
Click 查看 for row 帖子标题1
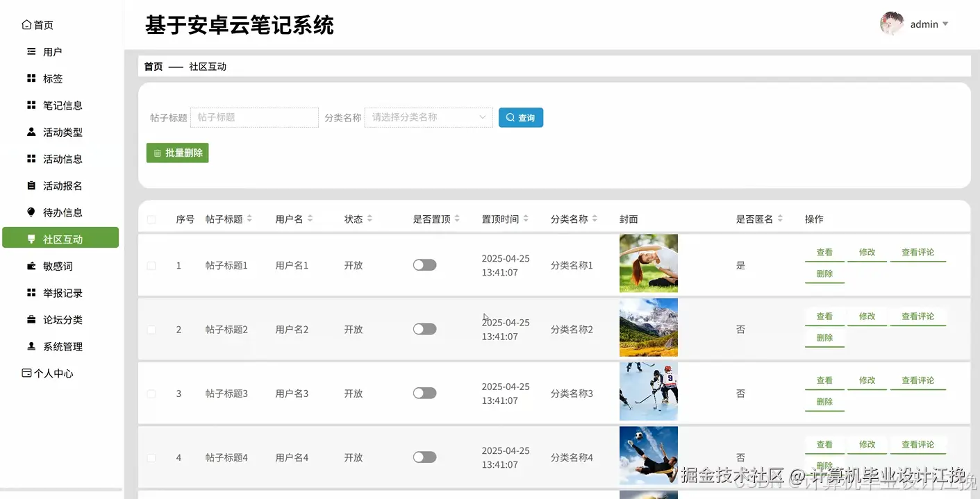824,253
